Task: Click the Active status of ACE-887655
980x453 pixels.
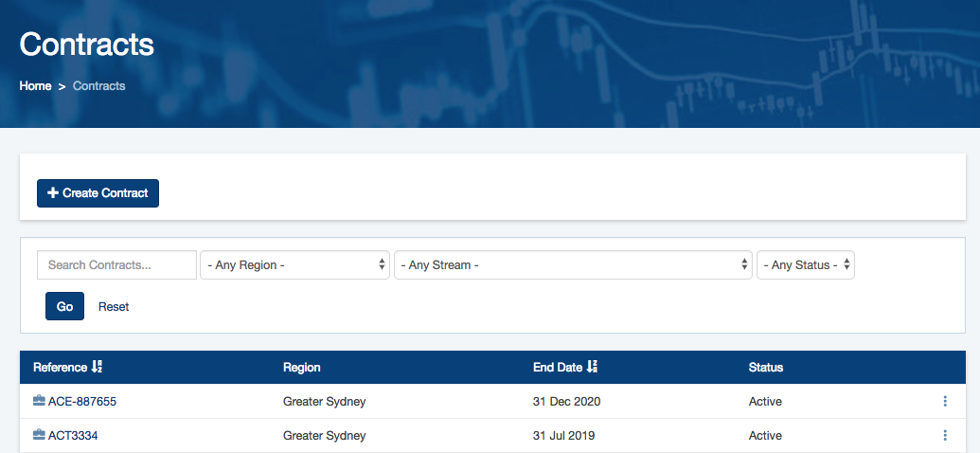Action: [765, 401]
